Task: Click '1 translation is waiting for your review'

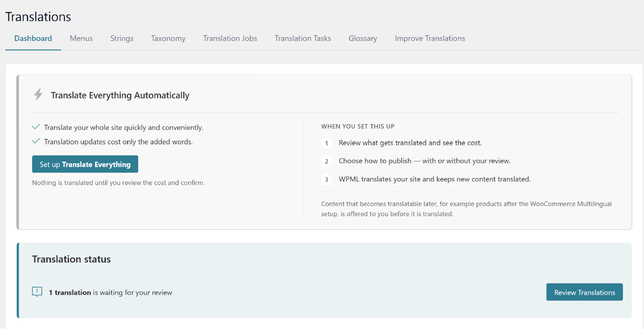Action: [x=111, y=293]
